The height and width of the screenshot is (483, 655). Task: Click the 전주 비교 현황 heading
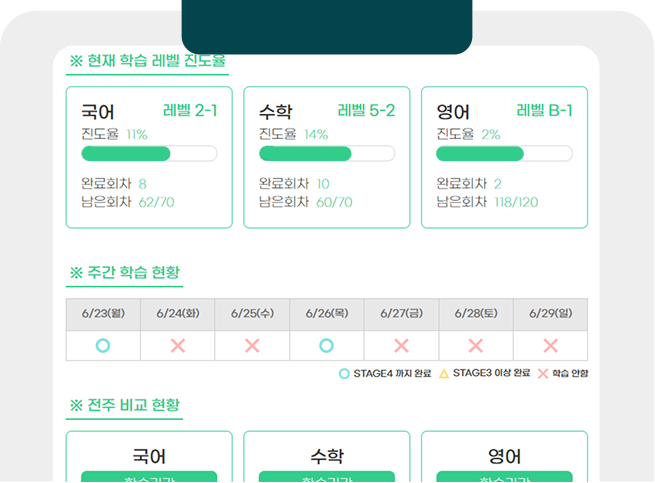pos(124,405)
